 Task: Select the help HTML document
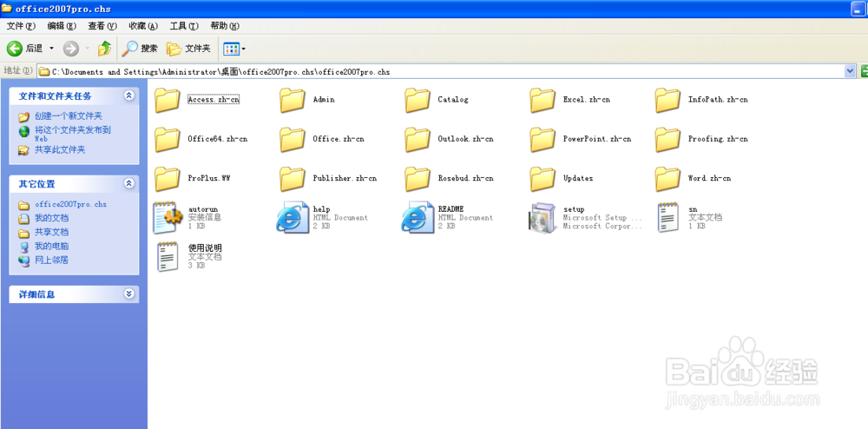[322, 218]
